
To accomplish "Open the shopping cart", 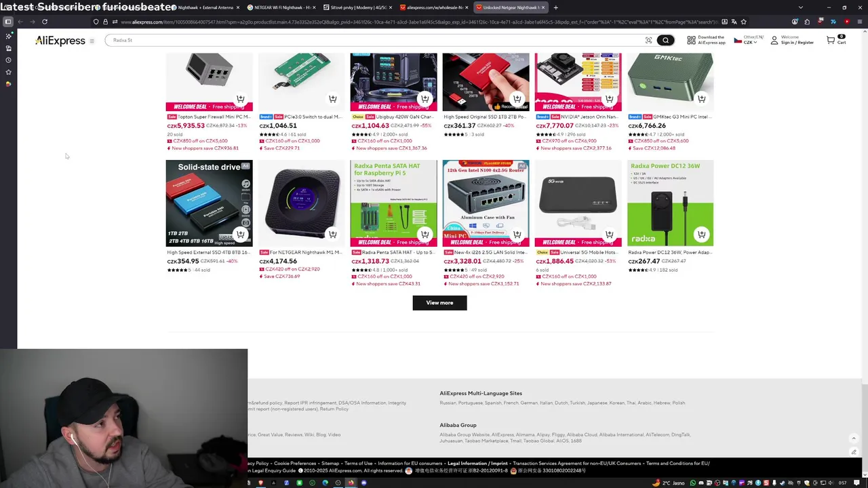I will click(835, 40).
